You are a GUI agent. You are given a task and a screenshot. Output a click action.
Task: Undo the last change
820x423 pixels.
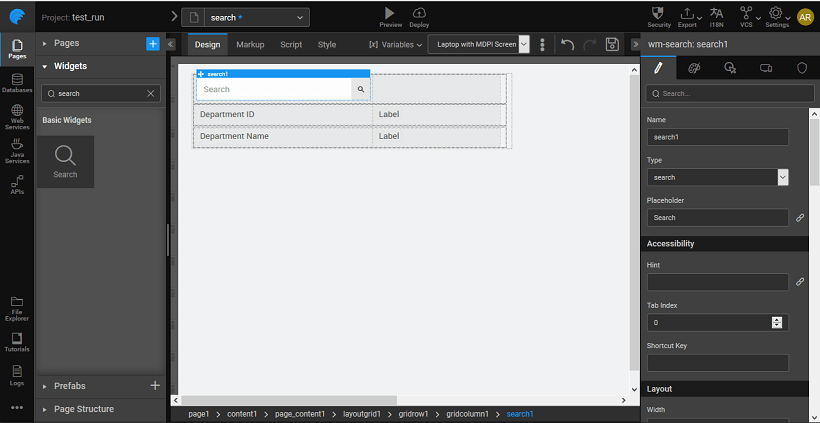(567, 45)
